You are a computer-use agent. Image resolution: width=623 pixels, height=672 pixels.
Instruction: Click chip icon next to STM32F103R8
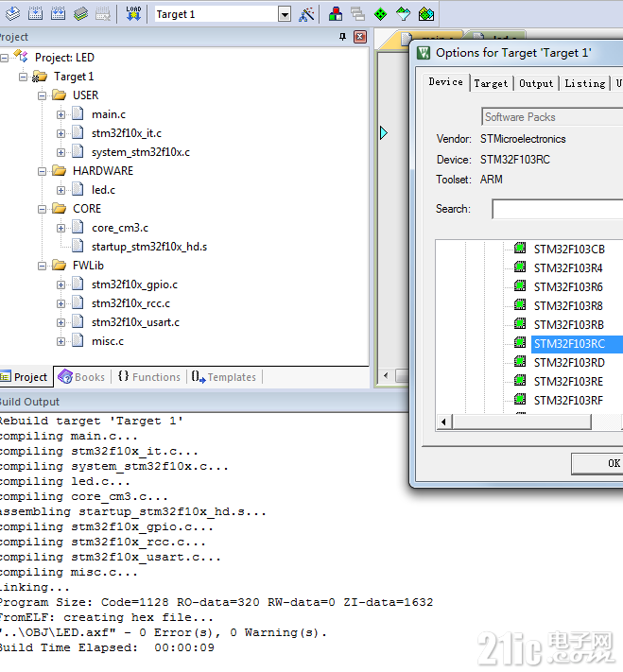pyautogui.click(x=520, y=305)
